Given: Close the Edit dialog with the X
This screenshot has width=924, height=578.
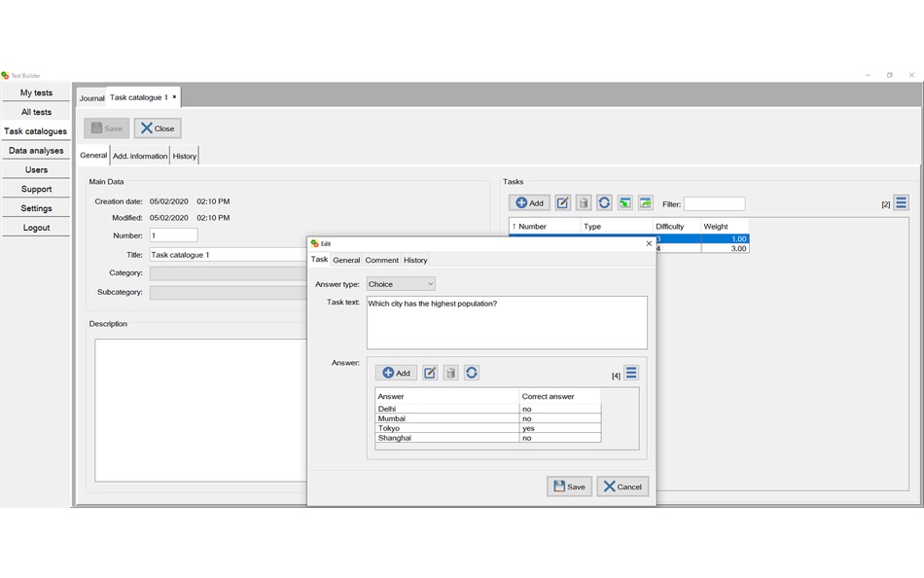Looking at the screenshot, I should pos(649,243).
